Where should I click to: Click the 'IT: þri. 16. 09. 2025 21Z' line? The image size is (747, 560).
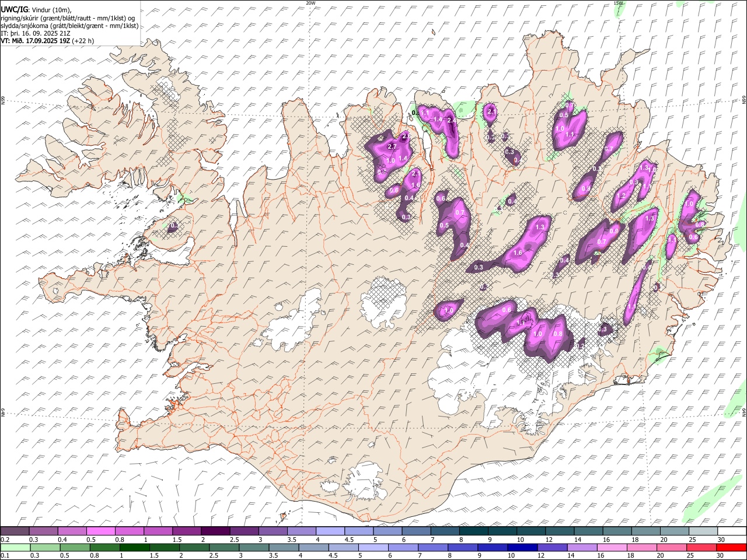coord(35,33)
